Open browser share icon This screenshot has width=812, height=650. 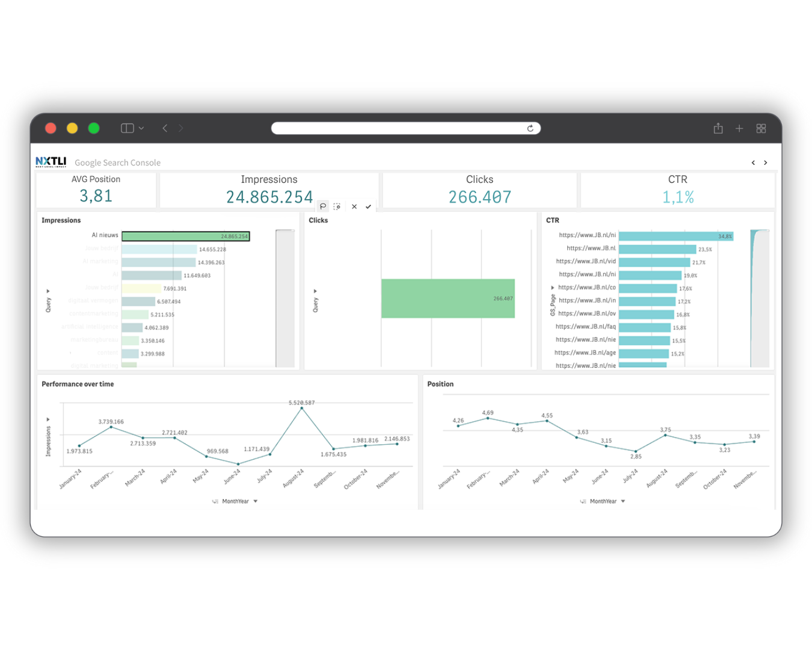coord(718,128)
